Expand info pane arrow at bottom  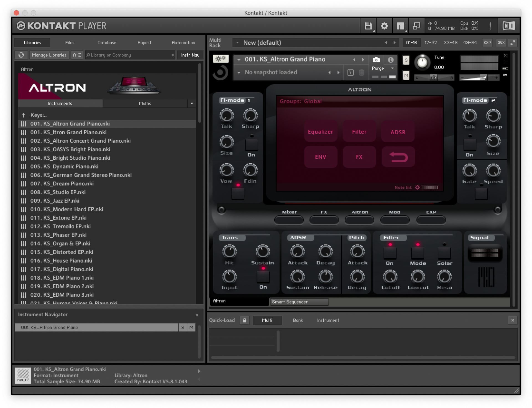(199, 371)
